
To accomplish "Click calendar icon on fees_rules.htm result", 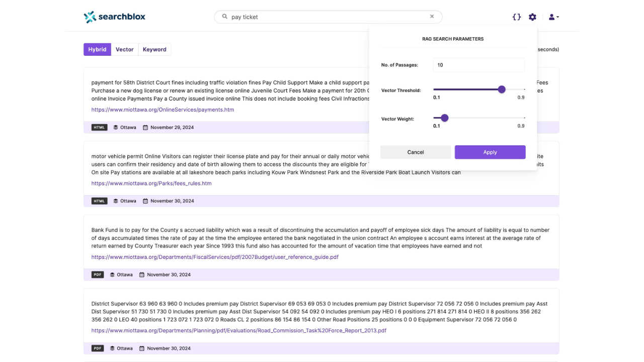I will 145,201.
